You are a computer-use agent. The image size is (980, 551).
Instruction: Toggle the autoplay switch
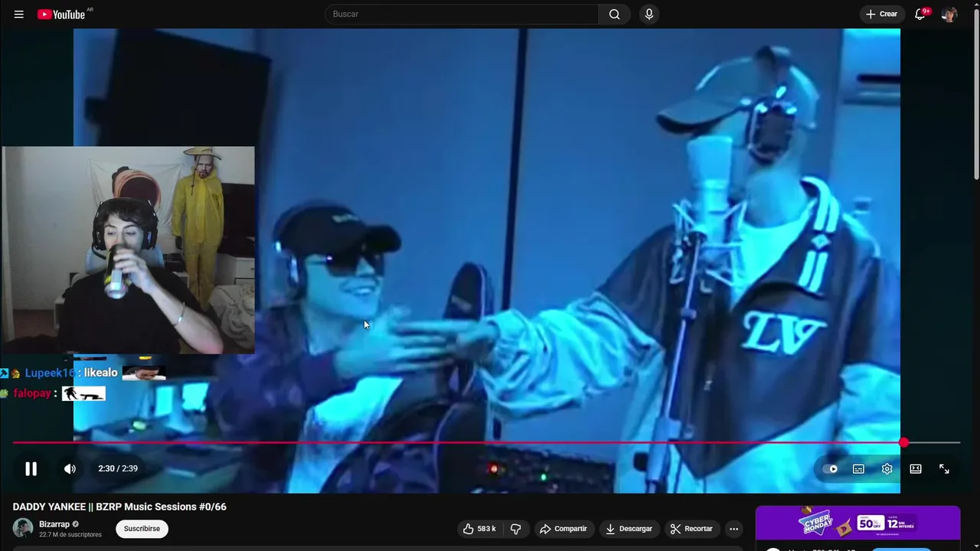pyautogui.click(x=830, y=469)
